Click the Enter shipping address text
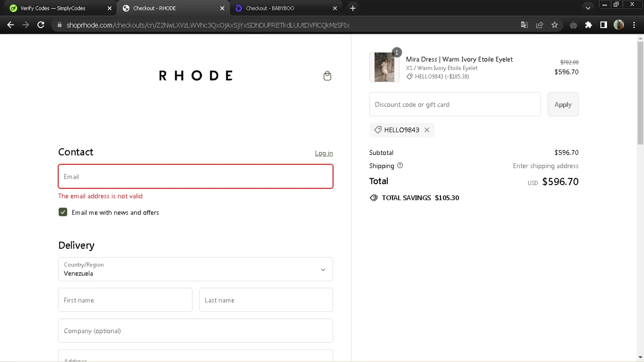 pyautogui.click(x=546, y=166)
